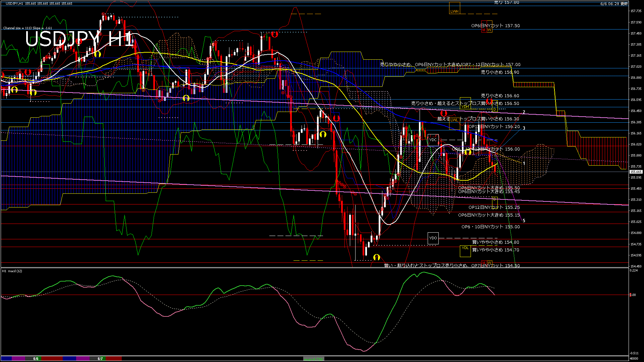Click the 売り小さめ 156.90 level label

point(500,72)
